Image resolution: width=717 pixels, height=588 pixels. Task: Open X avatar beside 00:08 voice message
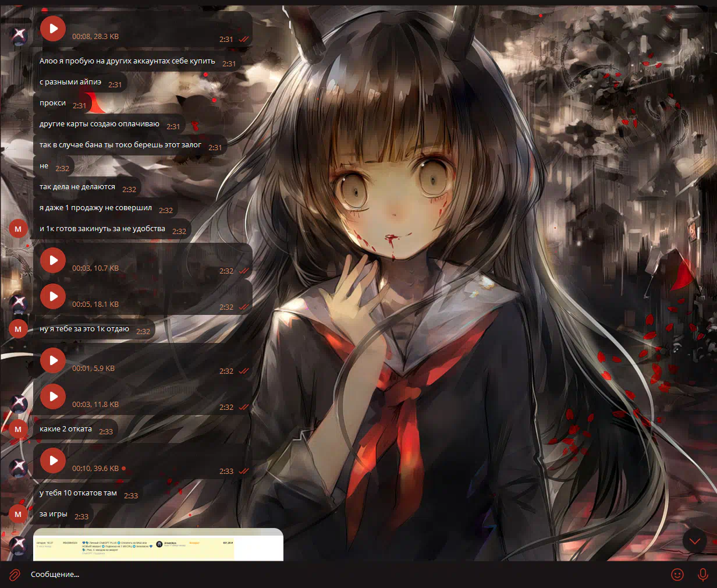[x=18, y=36]
